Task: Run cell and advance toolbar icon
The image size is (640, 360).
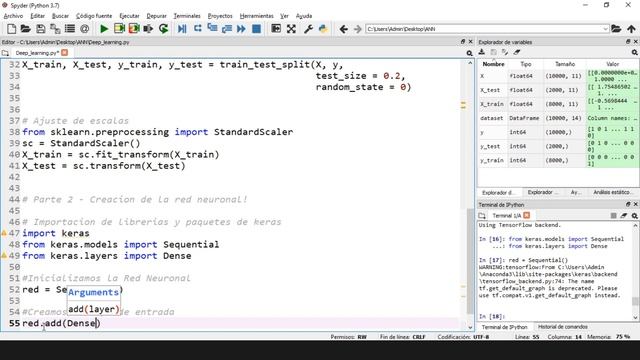Action: 134,29
